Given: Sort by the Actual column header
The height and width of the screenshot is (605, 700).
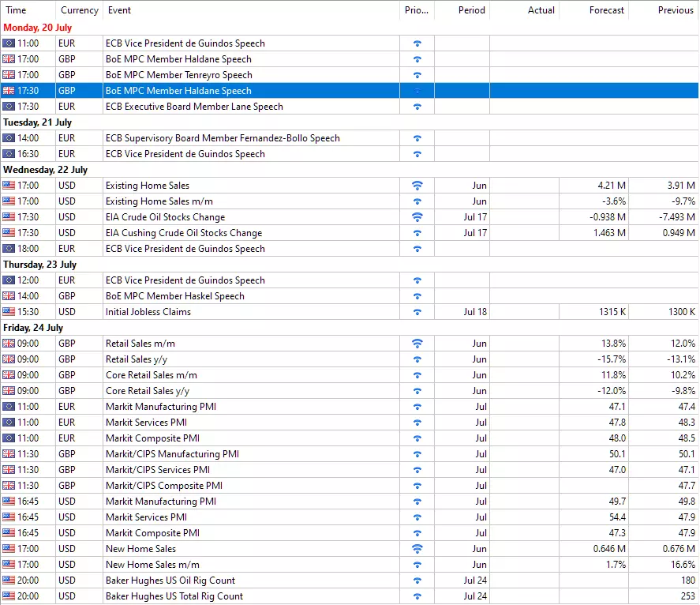Looking at the screenshot, I should click(525, 9).
